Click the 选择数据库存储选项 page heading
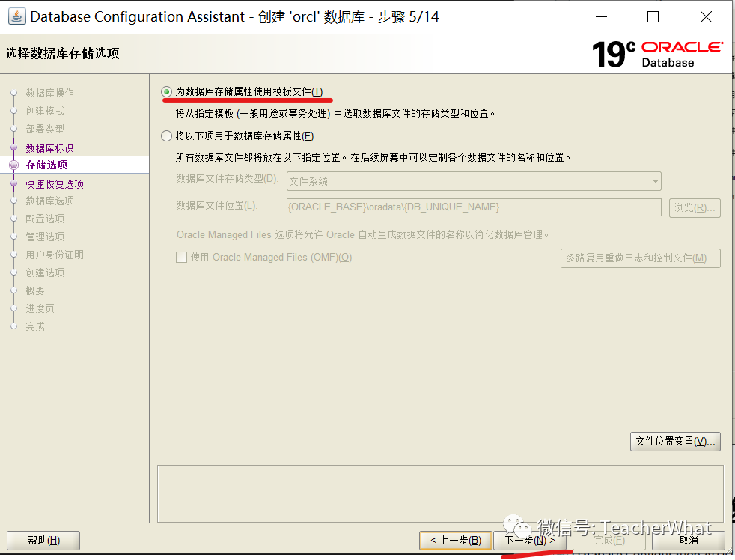The width and height of the screenshot is (735, 560). point(62,53)
